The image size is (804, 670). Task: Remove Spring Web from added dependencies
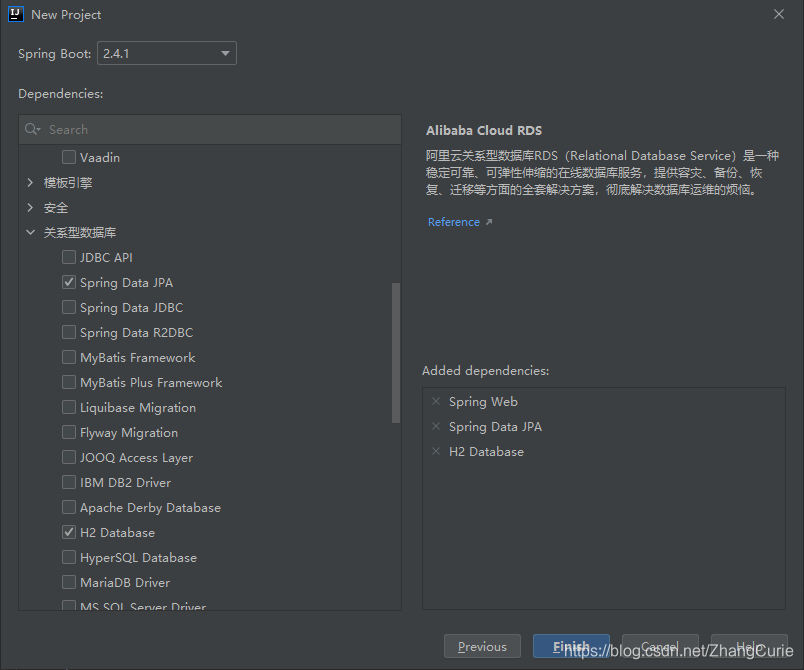(436, 401)
